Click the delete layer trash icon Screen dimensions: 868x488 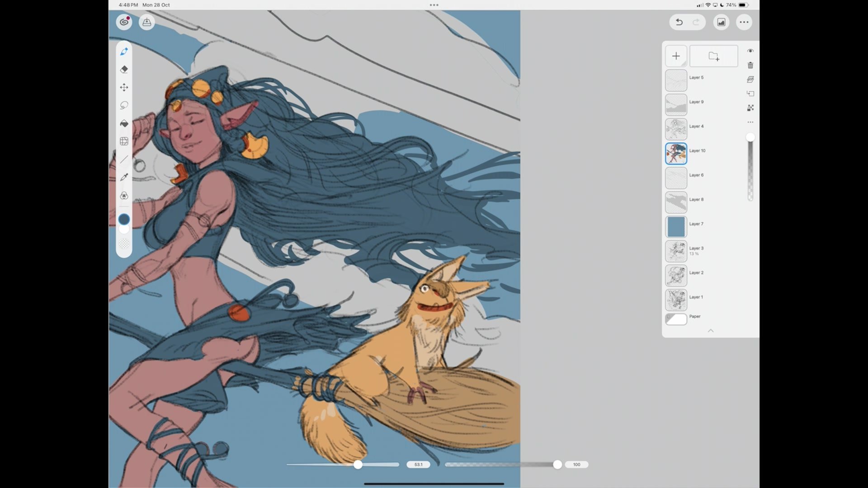750,66
